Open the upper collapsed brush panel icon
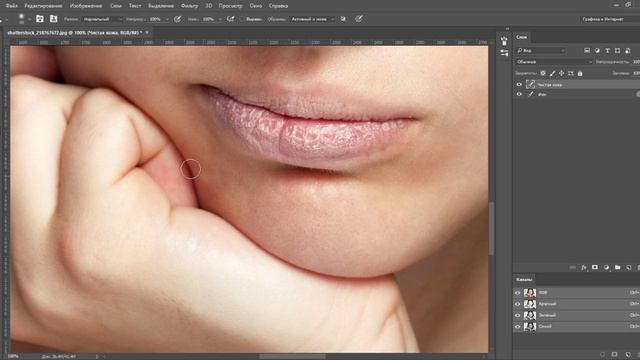The width and height of the screenshot is (640, 360). 504,41
